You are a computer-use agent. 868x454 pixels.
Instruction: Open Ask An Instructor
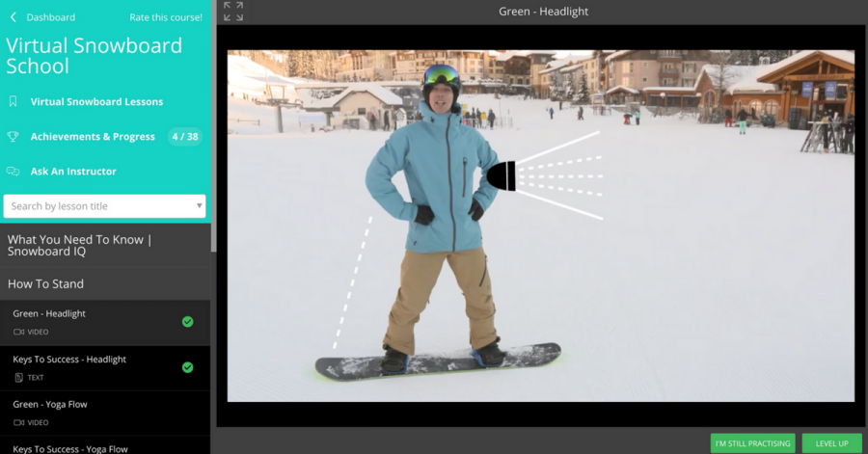[x=73, y=172]
